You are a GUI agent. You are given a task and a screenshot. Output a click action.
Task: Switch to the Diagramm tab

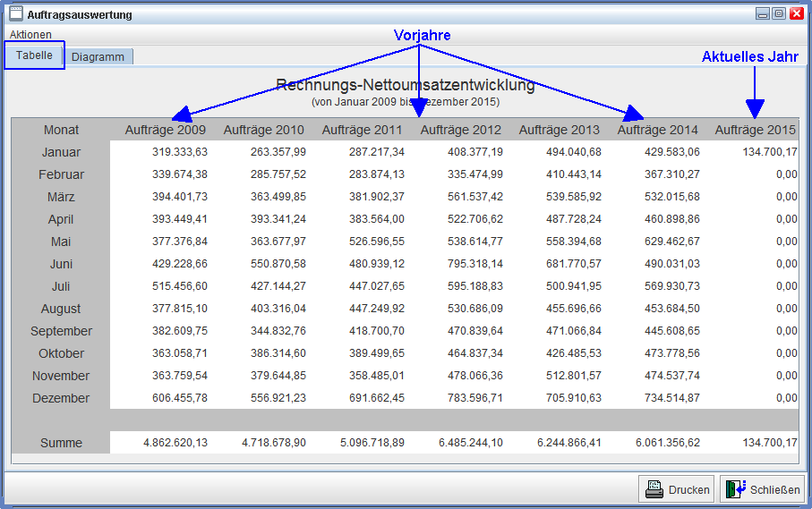tap(98, 56)
